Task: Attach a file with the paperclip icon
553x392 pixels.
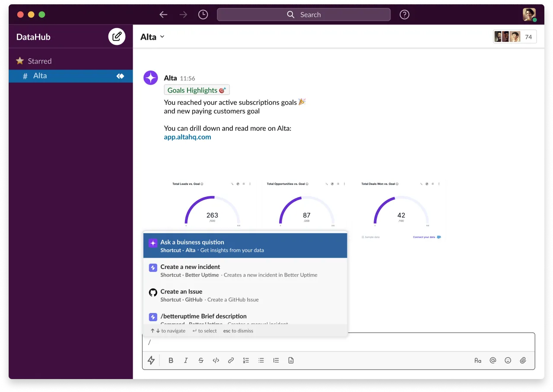Action: pos(523,360)
